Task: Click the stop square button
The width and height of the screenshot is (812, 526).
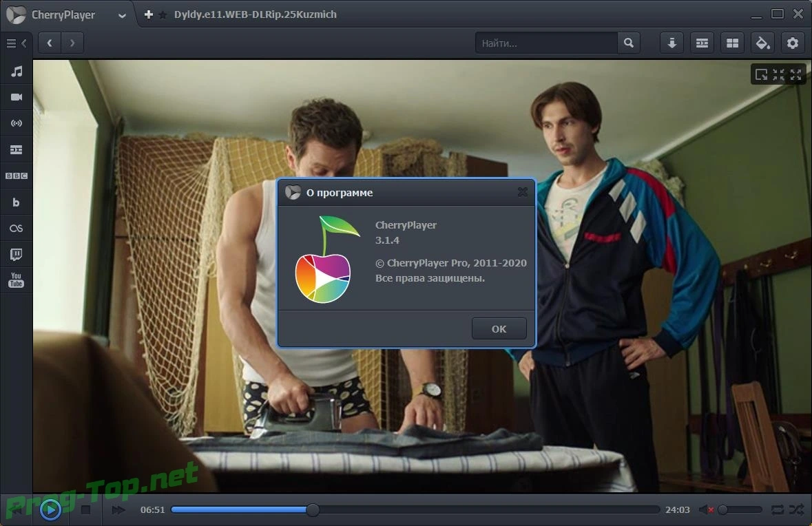Action: click(x=86, y=510)
